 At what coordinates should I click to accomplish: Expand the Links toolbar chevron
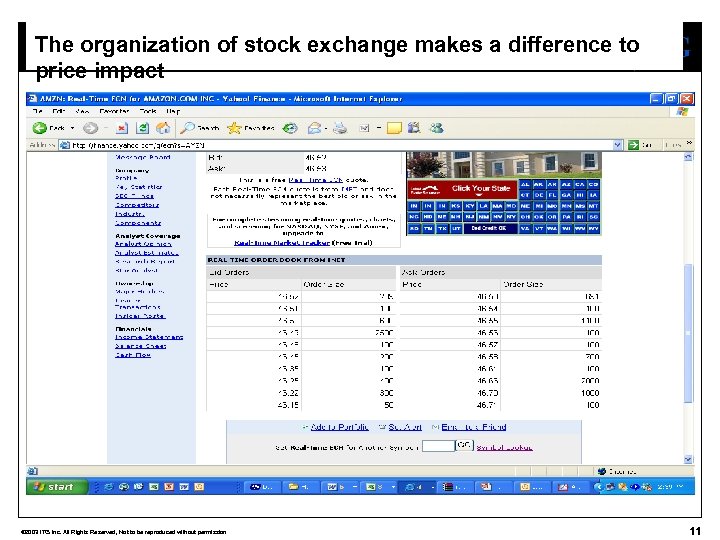[689, 143]
